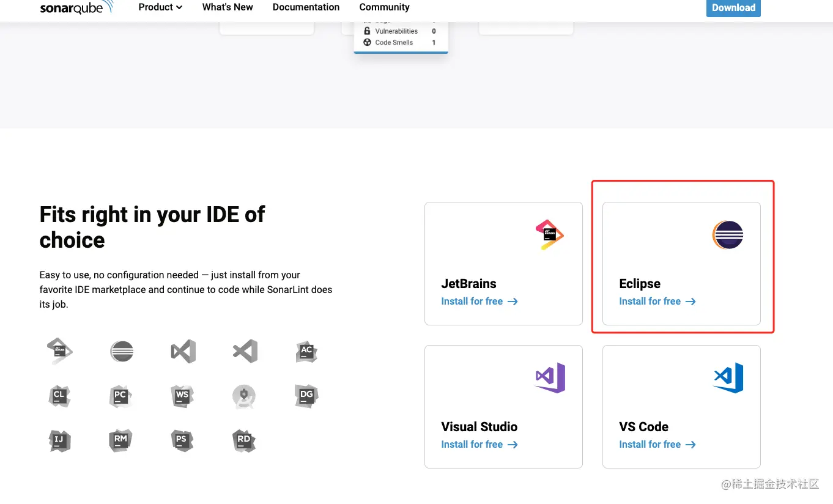The width and height of the screenshot is (833, 504).
Task: Click the Rider (RD) icon
Action: point(245,440)
